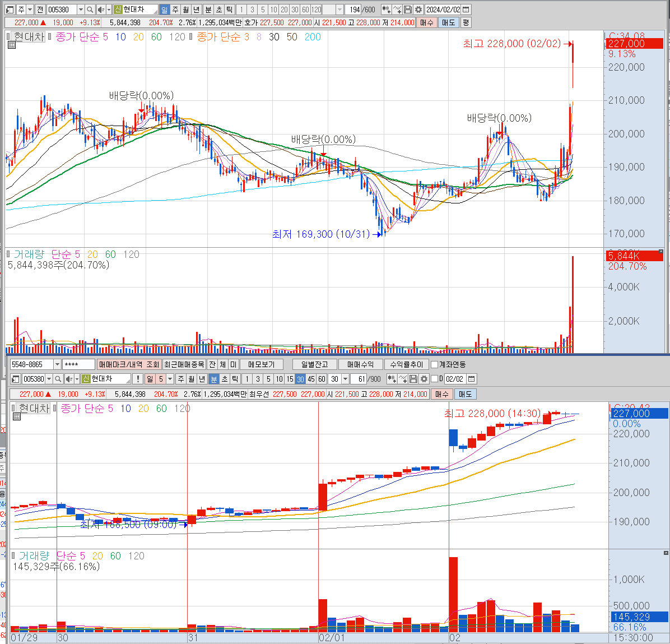670x644 pixels.
Task: Click the chart layout icon at far left of the upper toolbar
Action: pyautogui.click(x=10, y=10)
